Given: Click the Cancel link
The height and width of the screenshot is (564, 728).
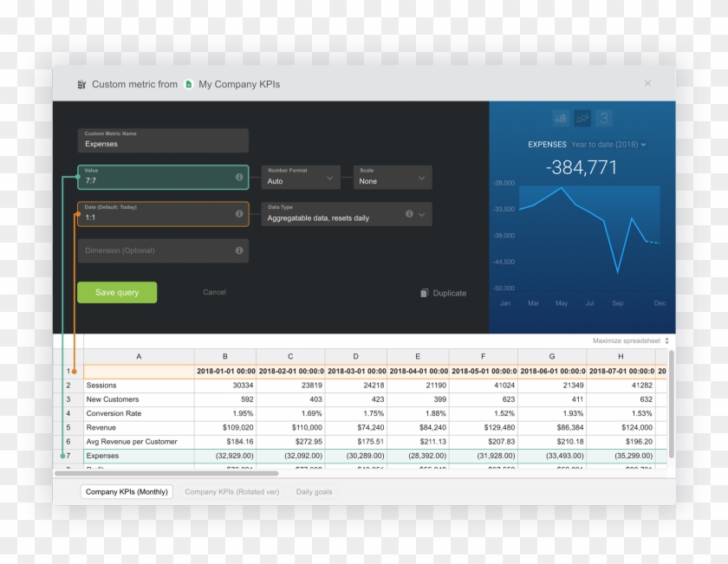Looking at the screenshot, I should pos(214,293).
